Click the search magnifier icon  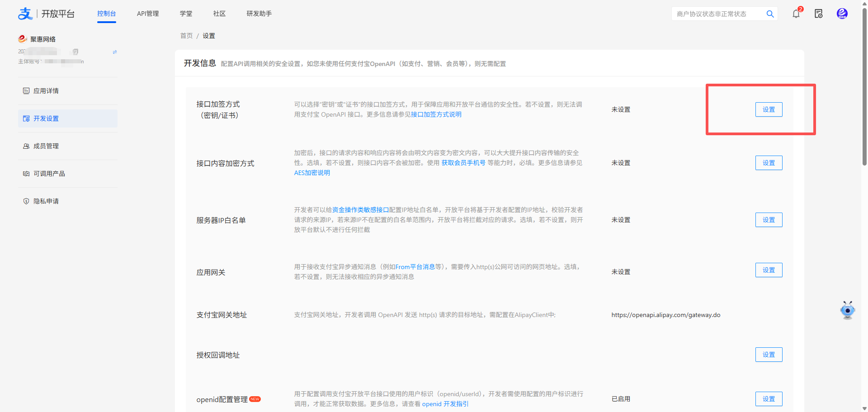pos(770,14)
